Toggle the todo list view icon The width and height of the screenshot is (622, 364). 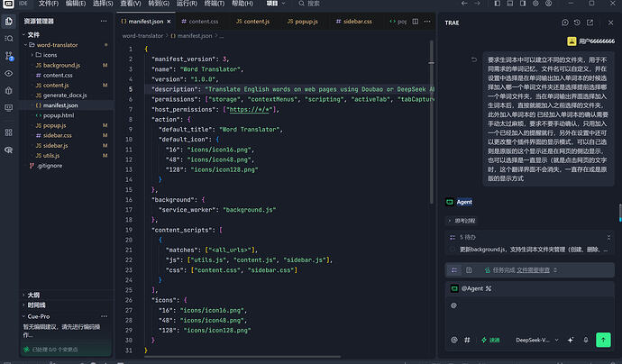pyautogui.click(x=454, y=270)
